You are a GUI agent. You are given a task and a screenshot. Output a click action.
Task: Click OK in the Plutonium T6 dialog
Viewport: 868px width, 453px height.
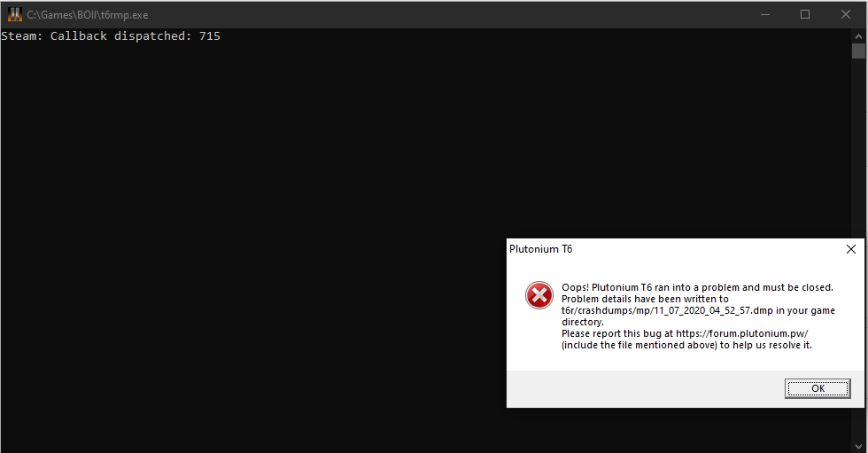[817, 388]
